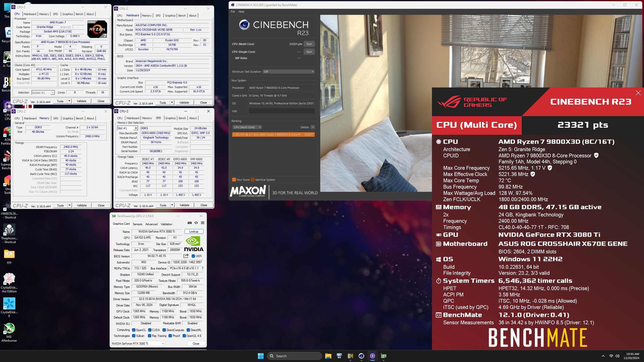
Task: Click the NVIDIA logo in GPU-Z
Action: tap(194, 244)
